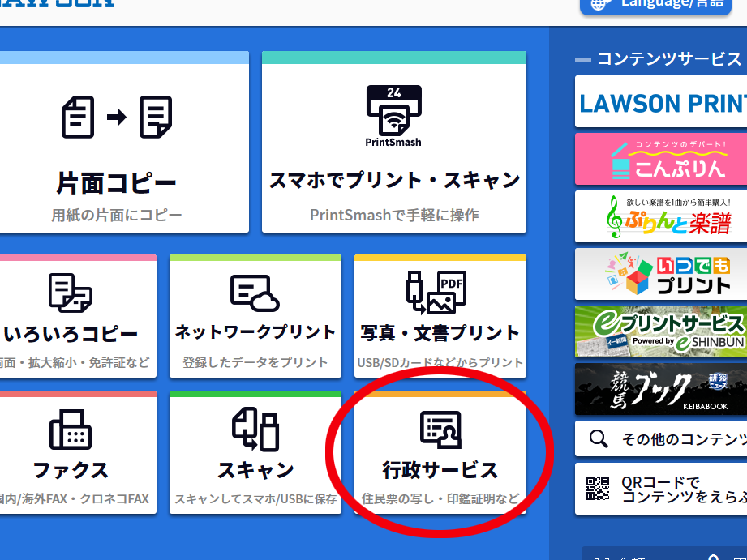Tap the magnifier icon for other contents
Image resolution: width=747 pixels, height=560 pixels.
pos(599,439)
